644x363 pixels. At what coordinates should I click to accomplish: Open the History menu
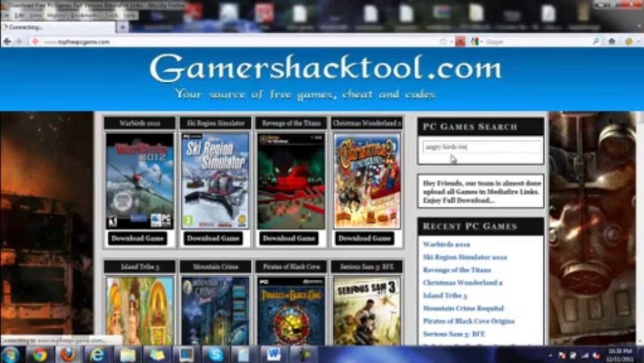click(56, 16)
